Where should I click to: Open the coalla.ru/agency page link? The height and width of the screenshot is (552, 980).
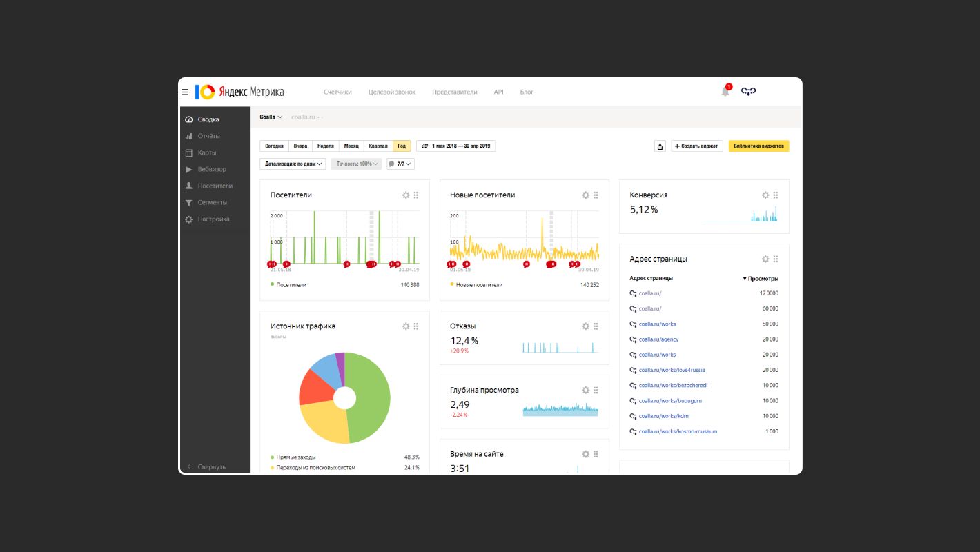tap(658, 339)
